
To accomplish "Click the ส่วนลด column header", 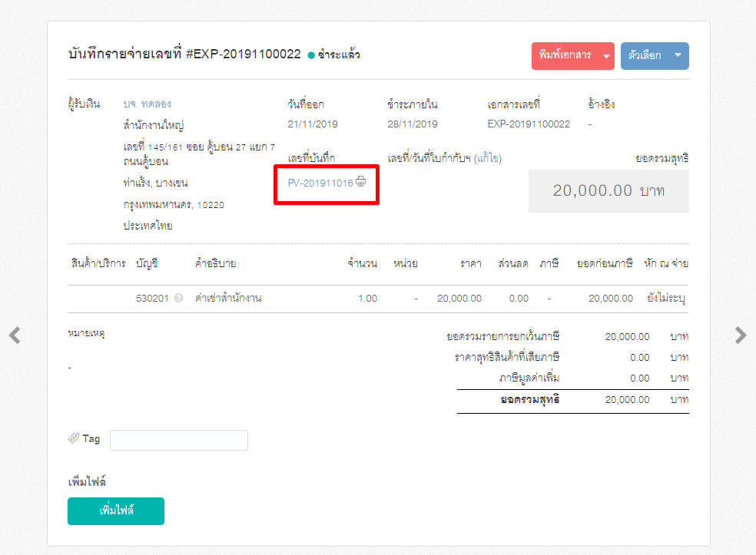I will click(513, 263).
